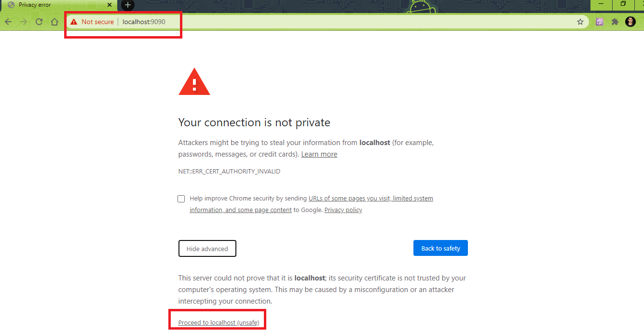
Task: Open the browser home page
Action: point(55,22)
